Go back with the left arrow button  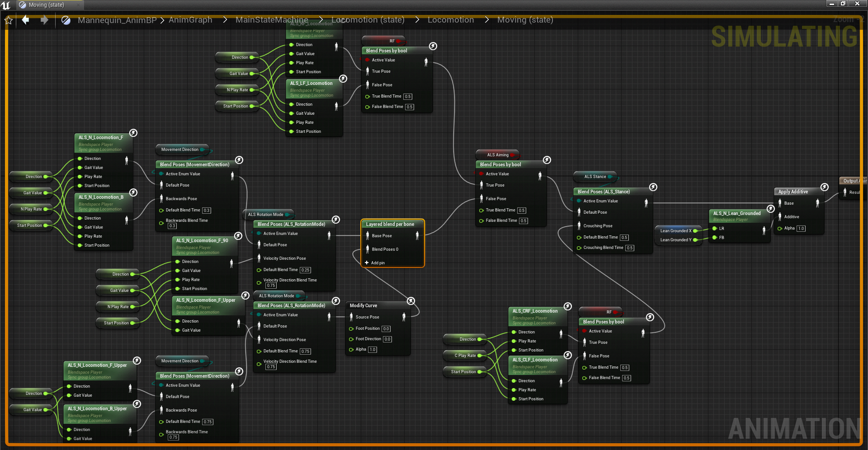(26, 20)
